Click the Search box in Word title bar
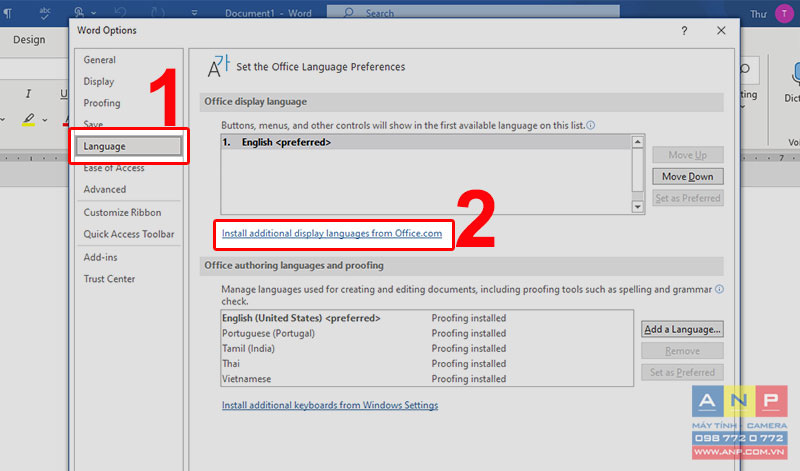This screenshot has height=471, width=800. pos(473,12)
